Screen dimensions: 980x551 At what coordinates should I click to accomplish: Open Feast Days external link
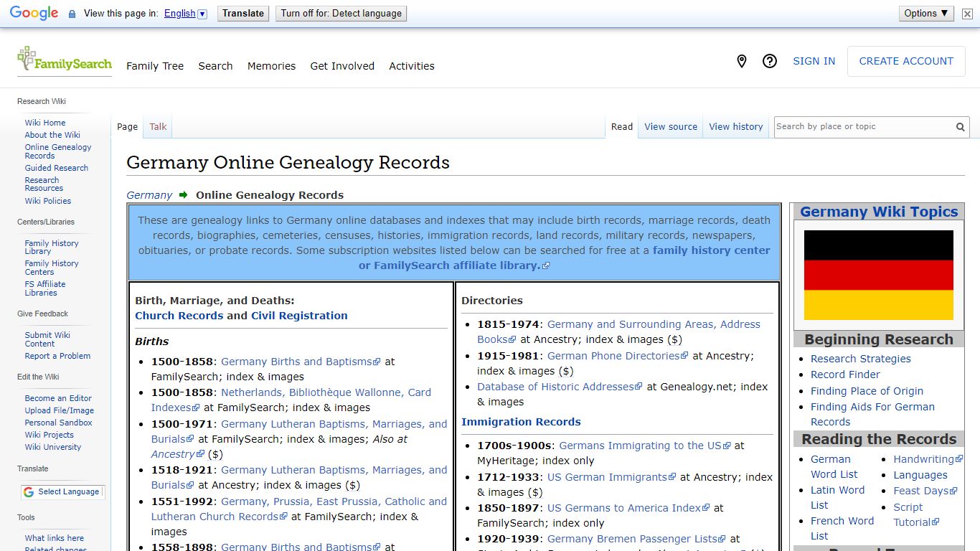pyautogui.click(x=925, y=491)
